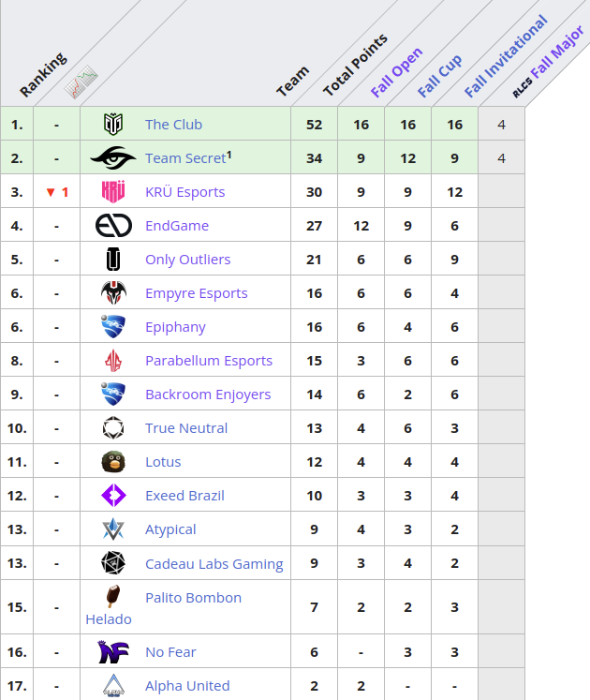Click the Empyre Esports helmet logo
Image resolution: width=590 pixels, height=700 pixels.
tap(113, 293)
